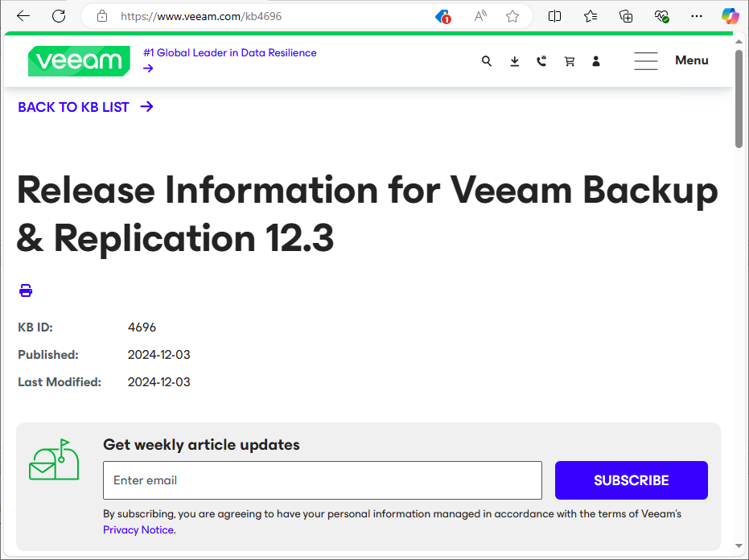
Task: Click the page scrollbar thumb
Action: 739,98
